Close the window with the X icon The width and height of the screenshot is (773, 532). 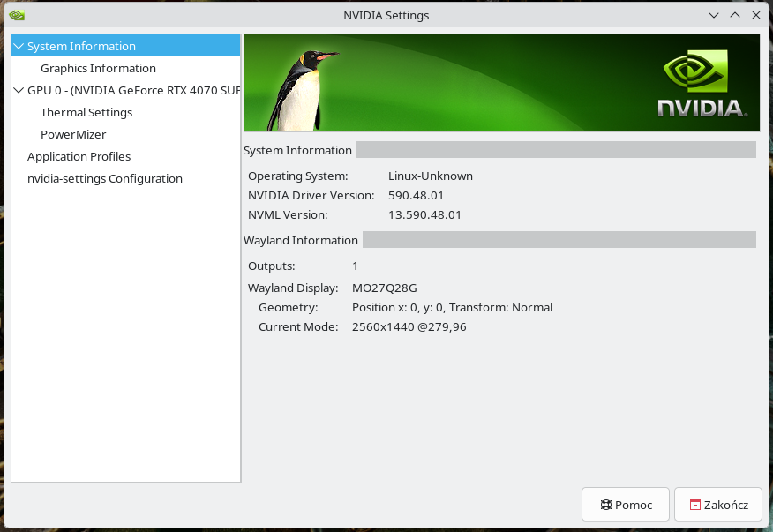pyautogui.click(x=755, y=15)
